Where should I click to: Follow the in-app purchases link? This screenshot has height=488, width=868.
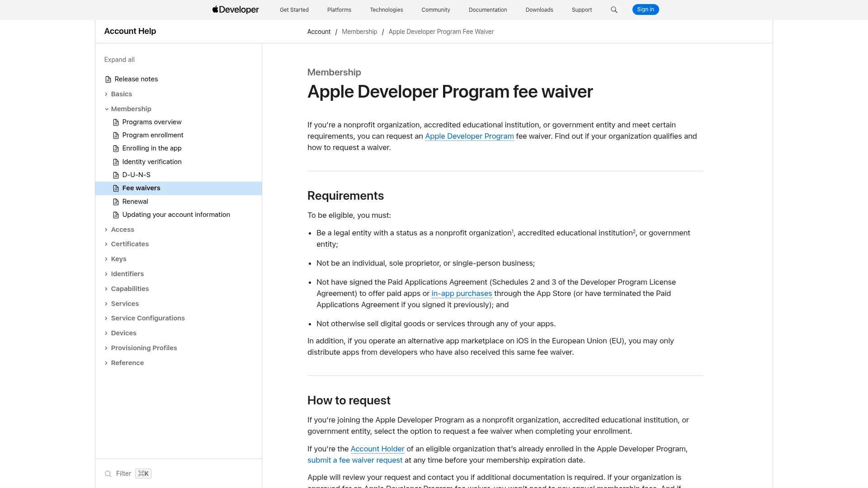point(462,294)
